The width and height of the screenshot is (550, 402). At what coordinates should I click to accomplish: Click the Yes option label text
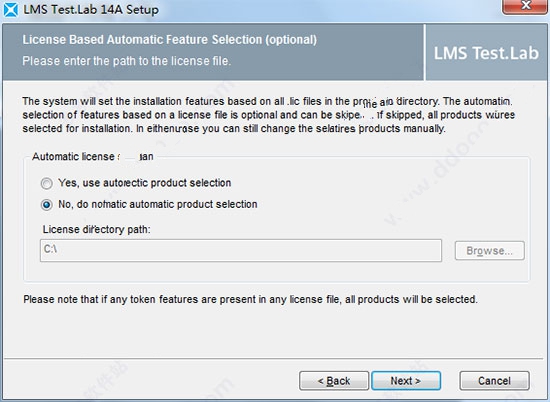click(x=145, y=183)
